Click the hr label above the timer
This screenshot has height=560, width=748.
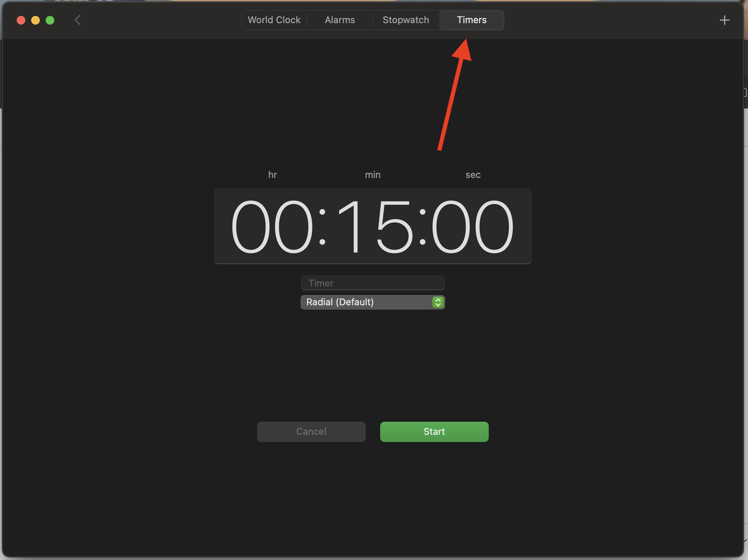point(272,175)
